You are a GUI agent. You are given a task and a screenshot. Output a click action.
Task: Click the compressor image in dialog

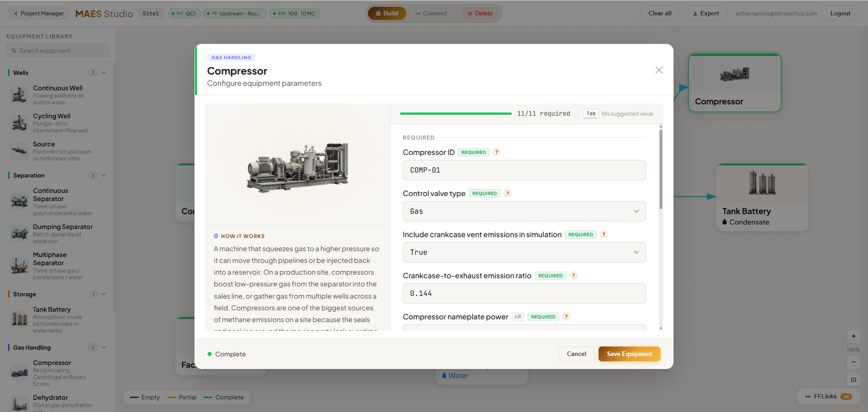pyautogui.click(x=297, y=167)
